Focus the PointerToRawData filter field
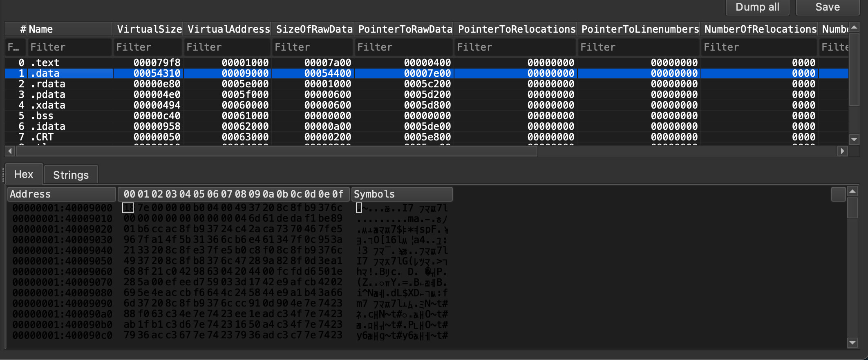The image size is (868, 360). [404, 47]
